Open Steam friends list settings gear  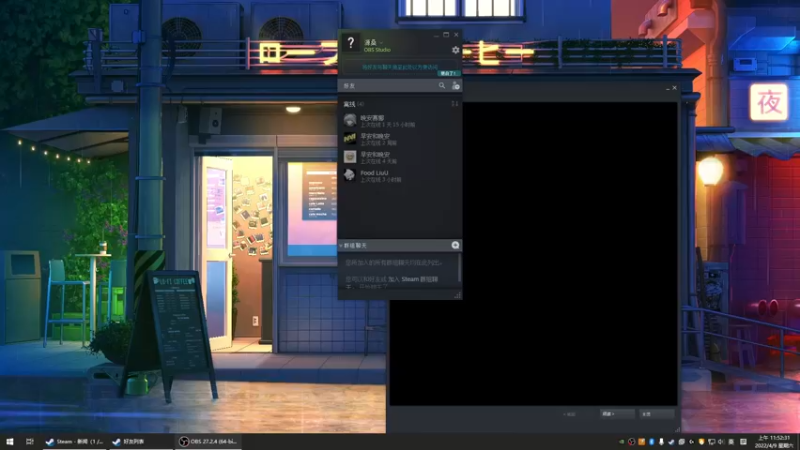pyautogui.click(x=456, y=50)
